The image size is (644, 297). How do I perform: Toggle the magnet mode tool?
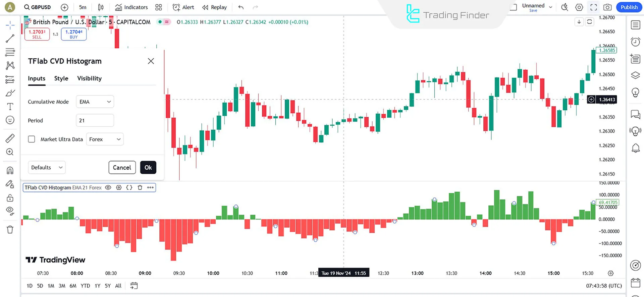[10, 171]
